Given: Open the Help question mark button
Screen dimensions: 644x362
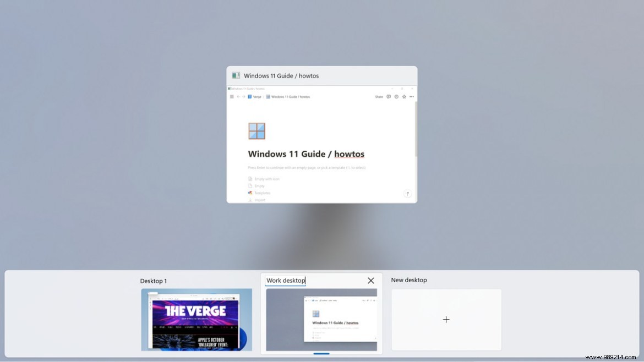Looking at the screenshot, I should pos(408,194).
